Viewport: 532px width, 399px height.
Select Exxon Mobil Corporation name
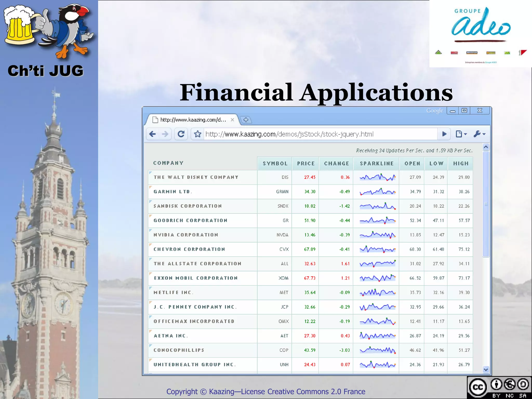pos(196,278)
